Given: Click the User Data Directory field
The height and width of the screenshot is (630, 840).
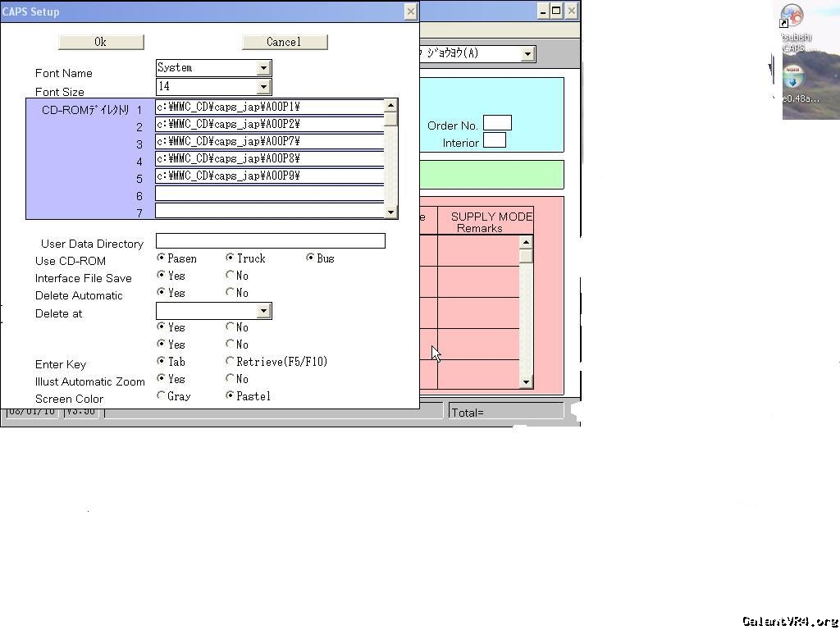Looking at the screenshot, I should pyautogui.click(x=270, y=240).
